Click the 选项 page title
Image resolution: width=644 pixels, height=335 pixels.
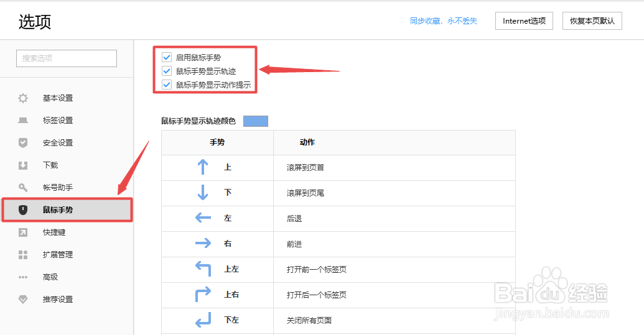coord(35,21)
